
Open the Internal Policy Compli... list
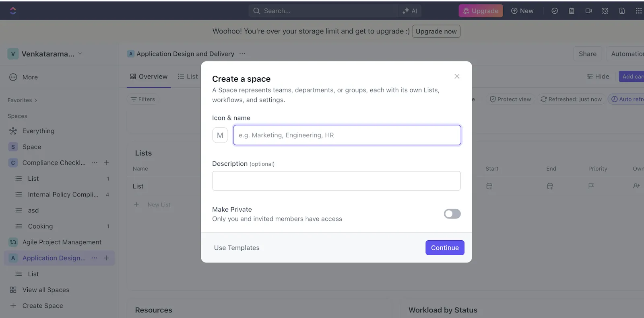63,194
